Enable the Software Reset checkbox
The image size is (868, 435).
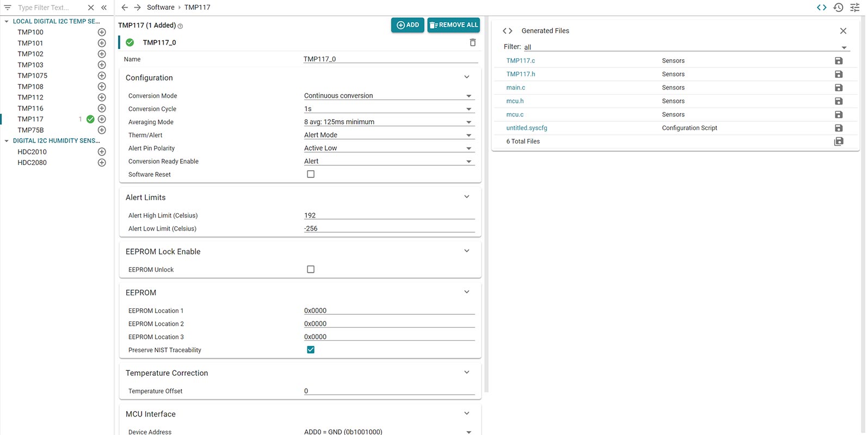point(311,175)
